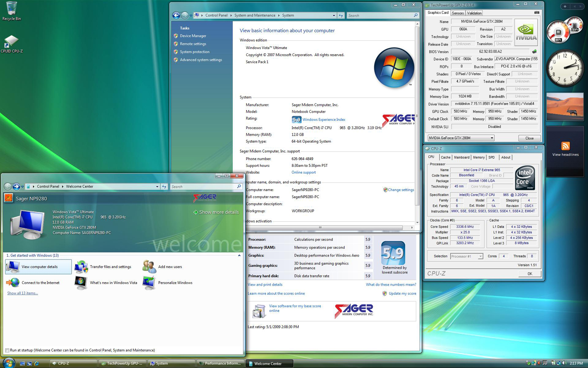Viewport: 588px width, 368px height.
Task: Click OK button in CPU-Z
Action: (530, 274)
